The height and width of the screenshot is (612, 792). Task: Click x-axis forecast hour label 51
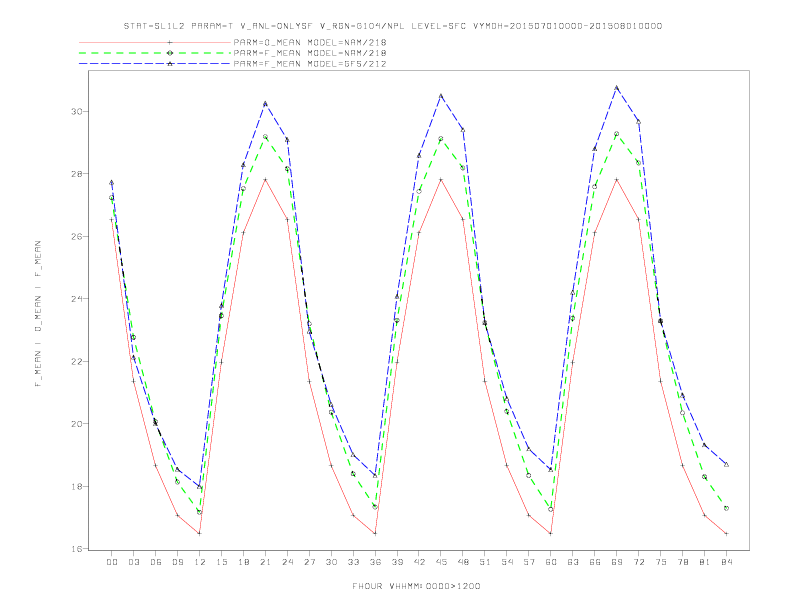485,562
